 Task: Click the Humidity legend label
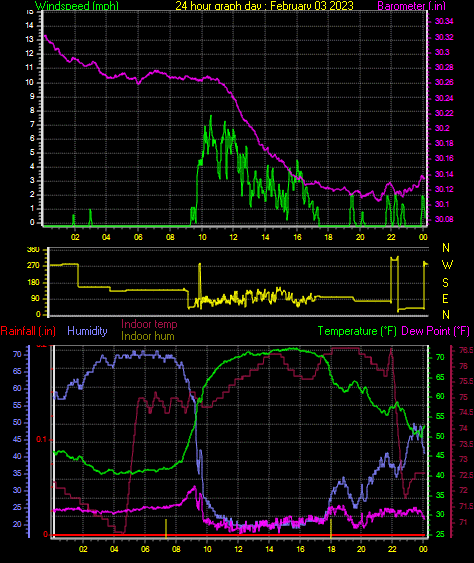coord(87,331)
